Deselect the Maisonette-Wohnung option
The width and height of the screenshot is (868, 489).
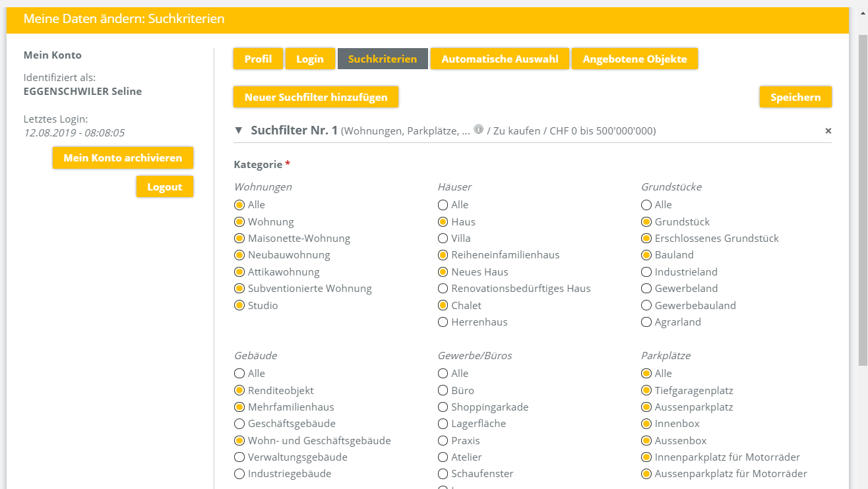239,239
